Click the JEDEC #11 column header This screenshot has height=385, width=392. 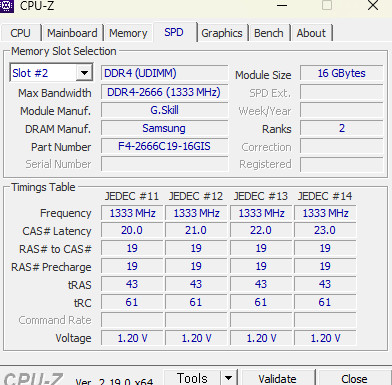point(132,196)
